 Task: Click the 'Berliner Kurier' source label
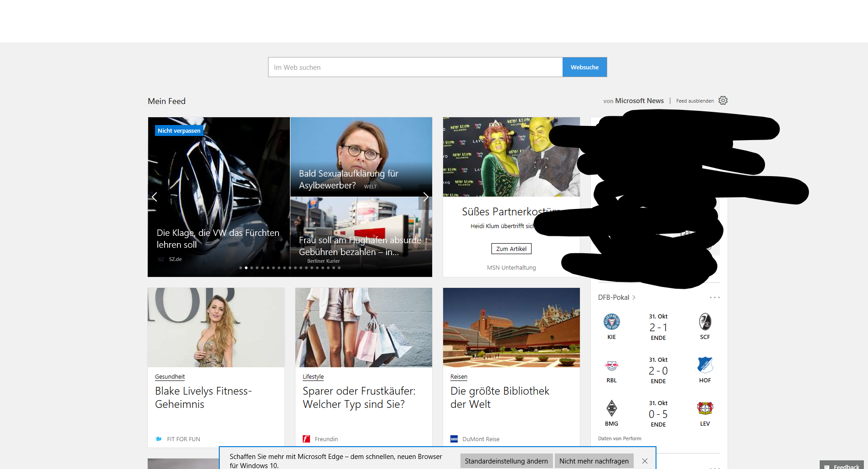pos(323,261)
